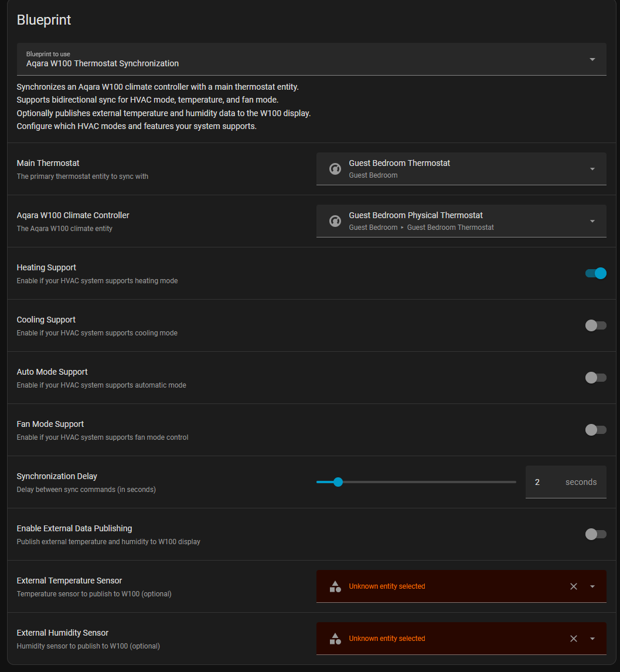This screenshot has height=672, width=620.
Task: Click the Aqara W100 climate entity icon
Action: pyautogui.click(x=335, y=221)
